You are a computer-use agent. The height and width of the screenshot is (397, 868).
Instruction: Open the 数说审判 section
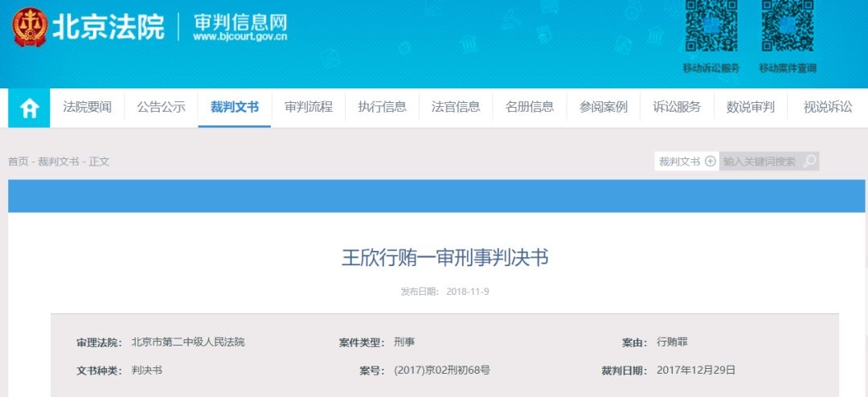click(750, 107)
